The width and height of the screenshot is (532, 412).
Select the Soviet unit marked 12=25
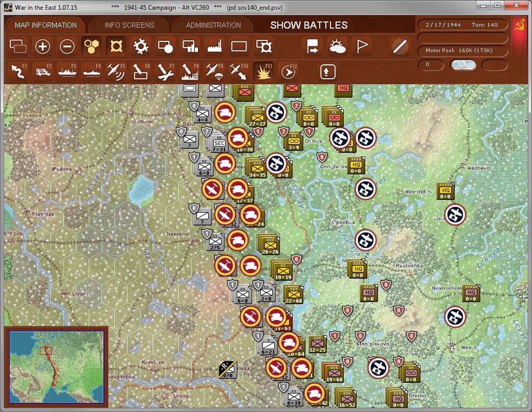317,344
